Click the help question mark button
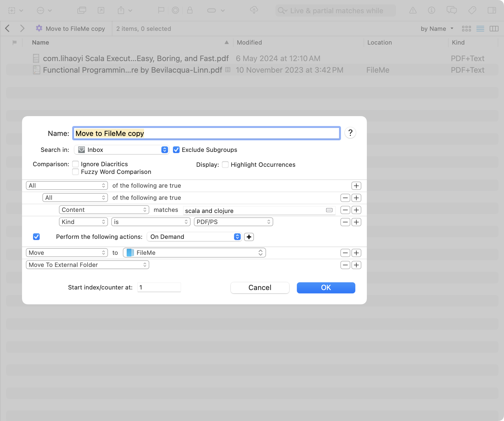Screen dimensions: 504x421 coord(350,133)
